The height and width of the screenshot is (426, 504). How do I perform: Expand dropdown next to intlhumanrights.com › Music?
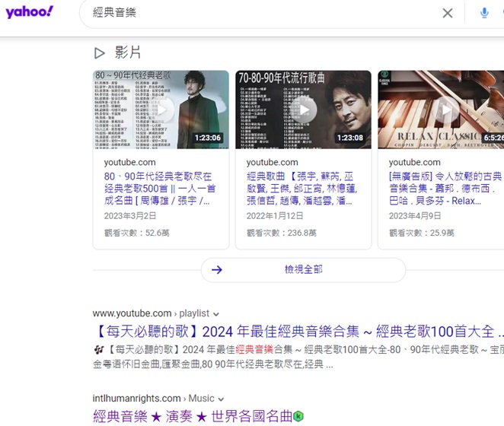(221, 399)
